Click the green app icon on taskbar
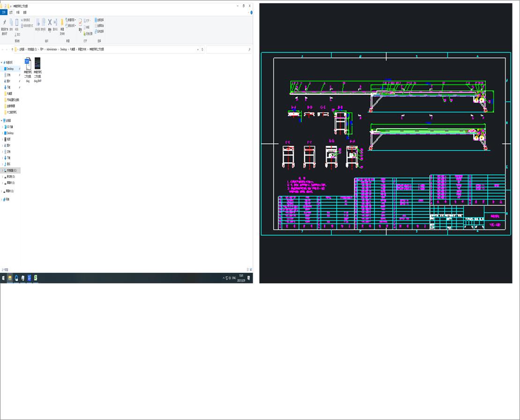The image size is (520, 420). pyautogui.click(x=36, y=278)
